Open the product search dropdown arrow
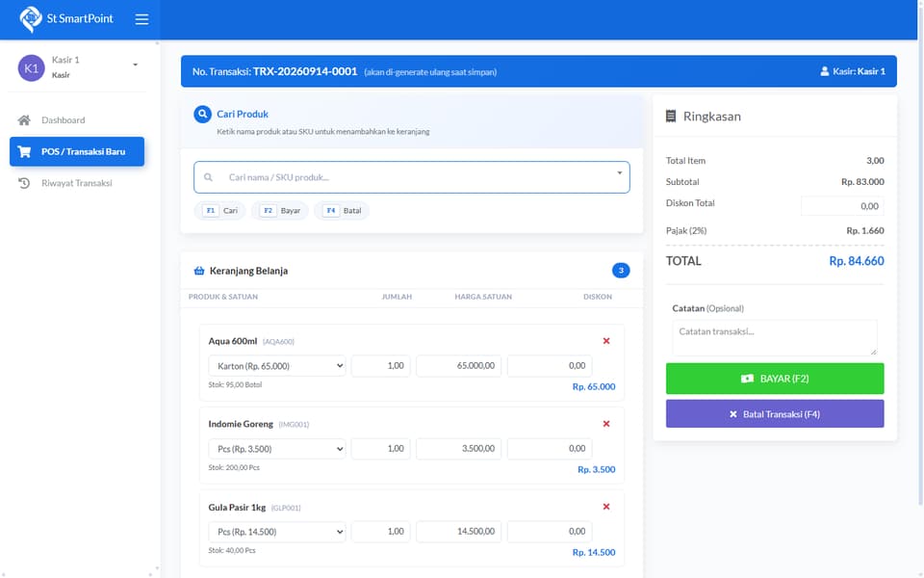924x578 pixels. pos(619,172)
